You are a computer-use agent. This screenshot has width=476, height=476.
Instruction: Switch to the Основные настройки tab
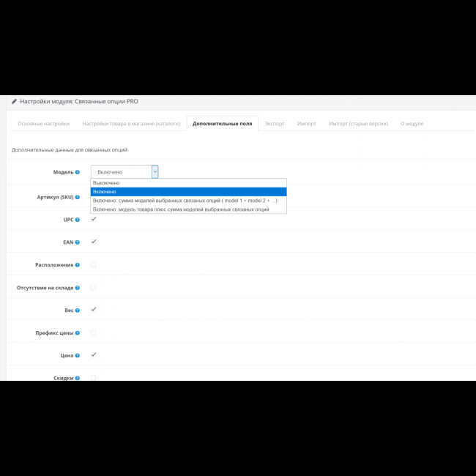(44, 124)
